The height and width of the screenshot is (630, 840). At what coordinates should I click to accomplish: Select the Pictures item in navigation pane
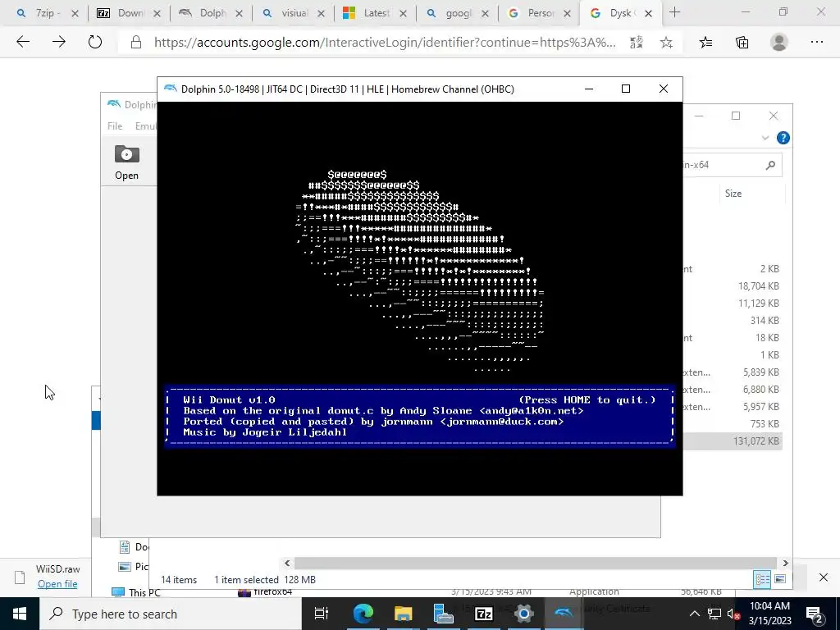pos(133,566)
